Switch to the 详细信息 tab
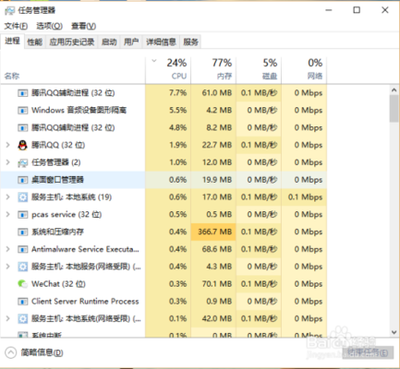Image resolution: width=400 pixels, height=369 pixels. click(161, 42)
